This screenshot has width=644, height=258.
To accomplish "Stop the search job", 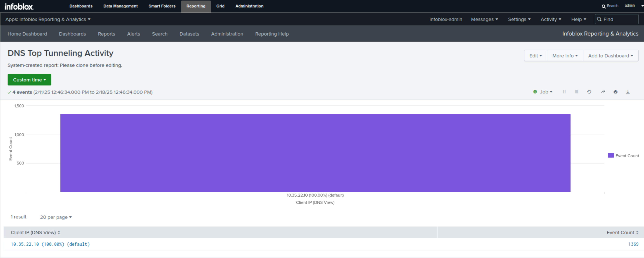I will [x=577, y=92].
